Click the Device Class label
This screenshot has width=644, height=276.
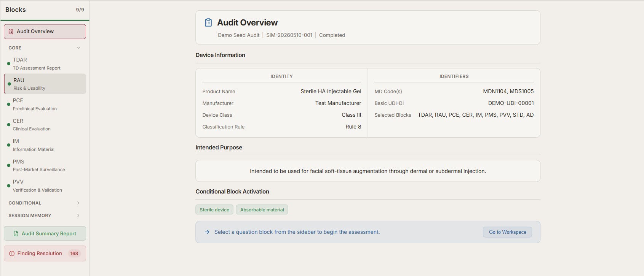point(217,115)
